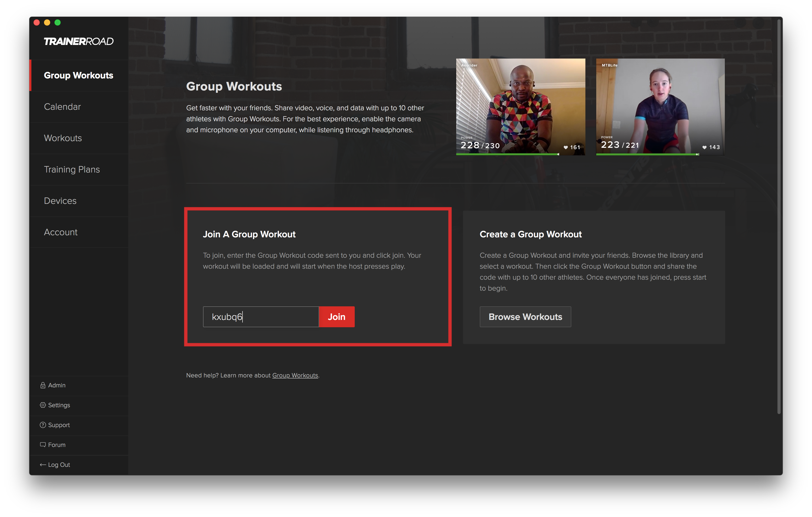The image size is (812, 517).
Task: Close the window with the red button
Action: 37,22
